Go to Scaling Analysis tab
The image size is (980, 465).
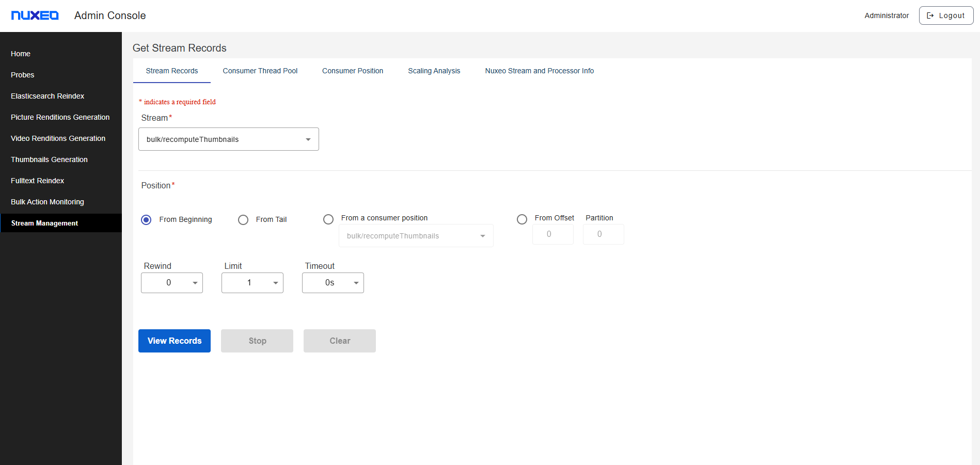pos(434,71)
